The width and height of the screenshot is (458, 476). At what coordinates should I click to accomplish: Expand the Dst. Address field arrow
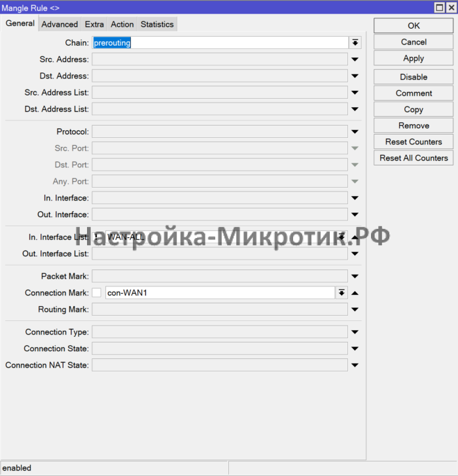coord(355,76)
